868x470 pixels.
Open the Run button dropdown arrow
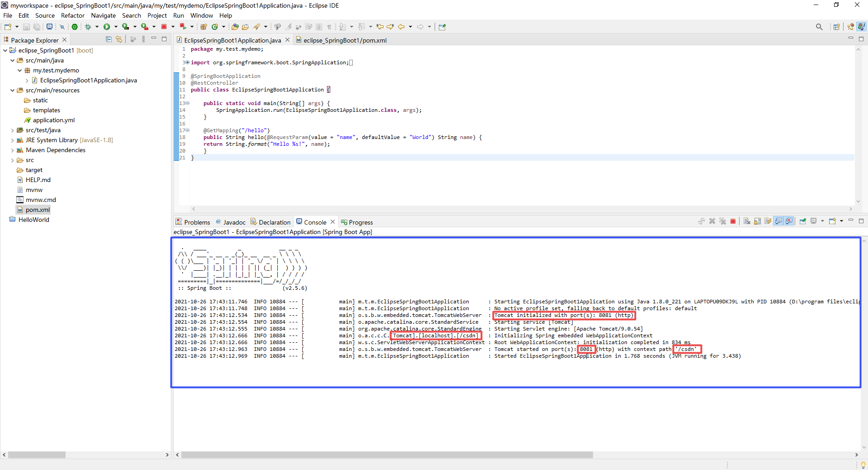(x=115, y=27)
